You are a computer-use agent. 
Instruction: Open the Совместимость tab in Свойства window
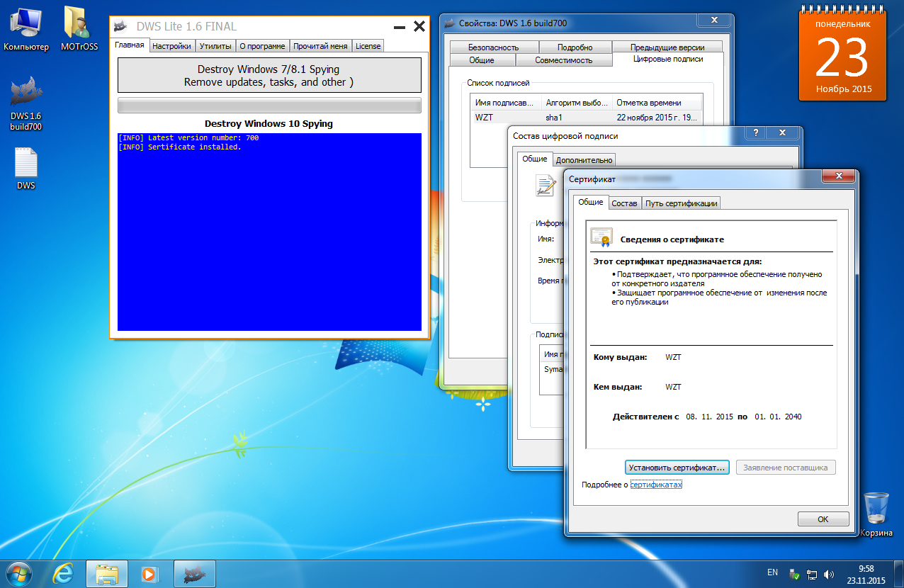click(563, 60)
